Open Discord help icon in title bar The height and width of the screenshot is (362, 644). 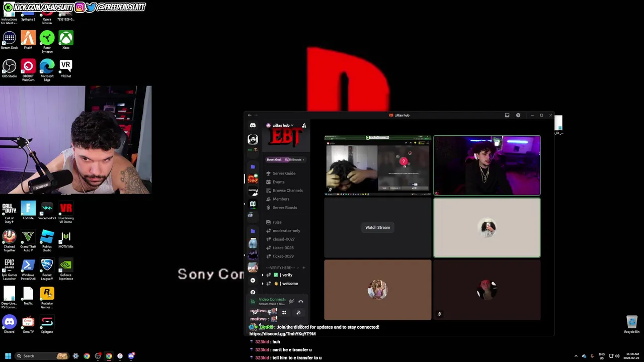pos(518,115)
